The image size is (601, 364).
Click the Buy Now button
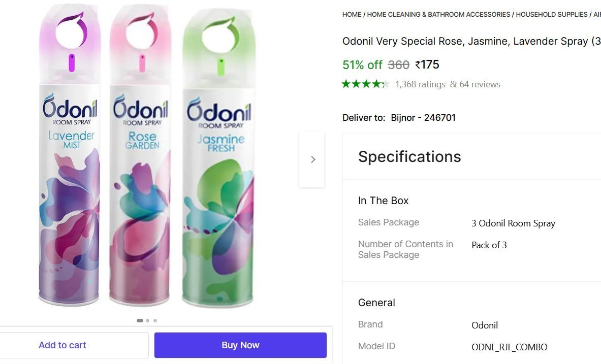tap(240, 345)
